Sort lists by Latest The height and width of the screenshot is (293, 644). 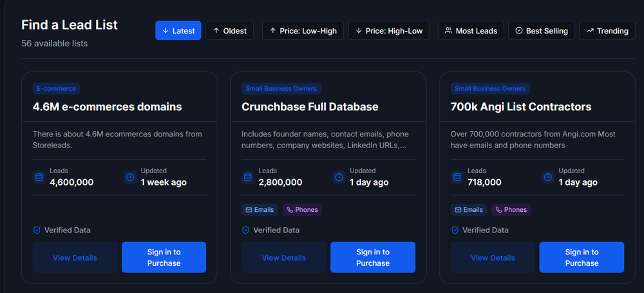point(178,30)
